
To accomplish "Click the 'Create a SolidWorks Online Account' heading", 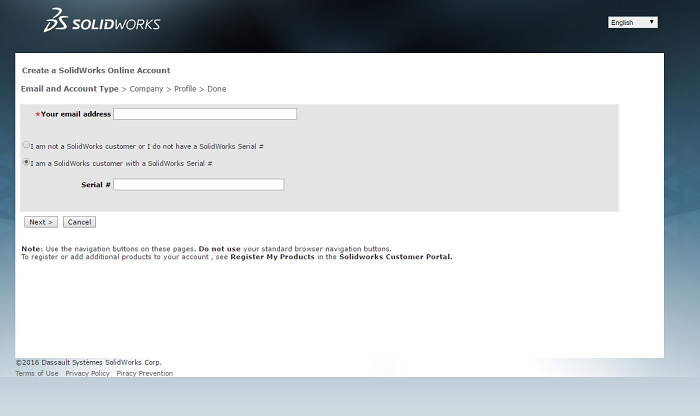I will [96, 71].
